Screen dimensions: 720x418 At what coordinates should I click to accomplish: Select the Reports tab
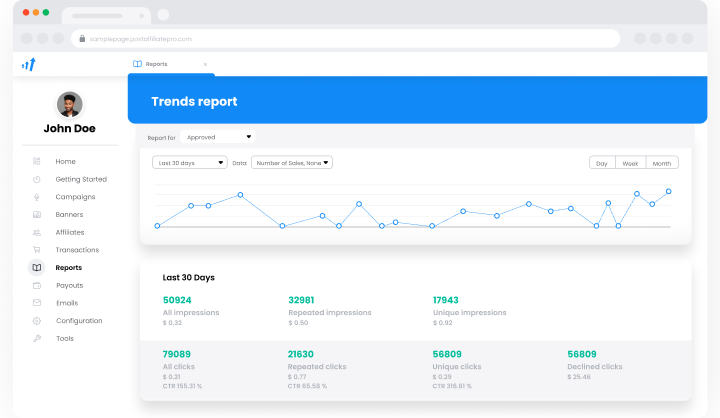157,64
